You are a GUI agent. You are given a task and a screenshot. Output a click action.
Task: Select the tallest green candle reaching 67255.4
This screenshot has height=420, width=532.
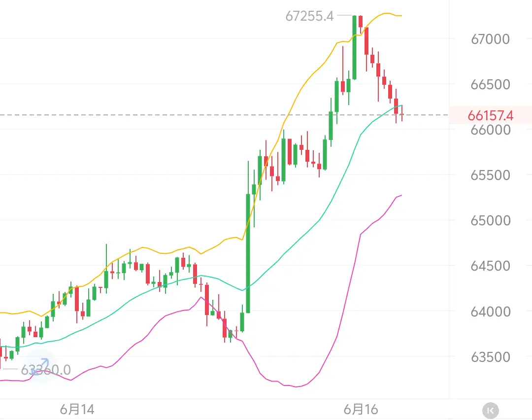(355, 47)
